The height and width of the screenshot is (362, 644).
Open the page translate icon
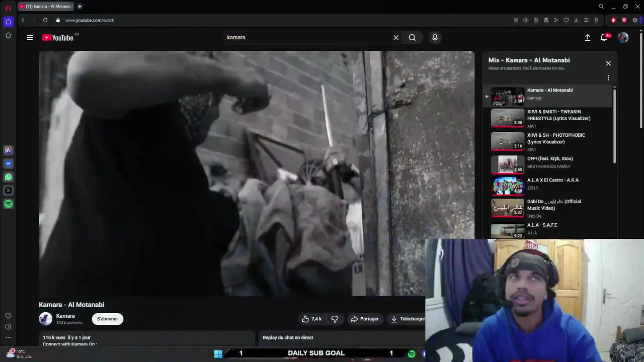546,20
